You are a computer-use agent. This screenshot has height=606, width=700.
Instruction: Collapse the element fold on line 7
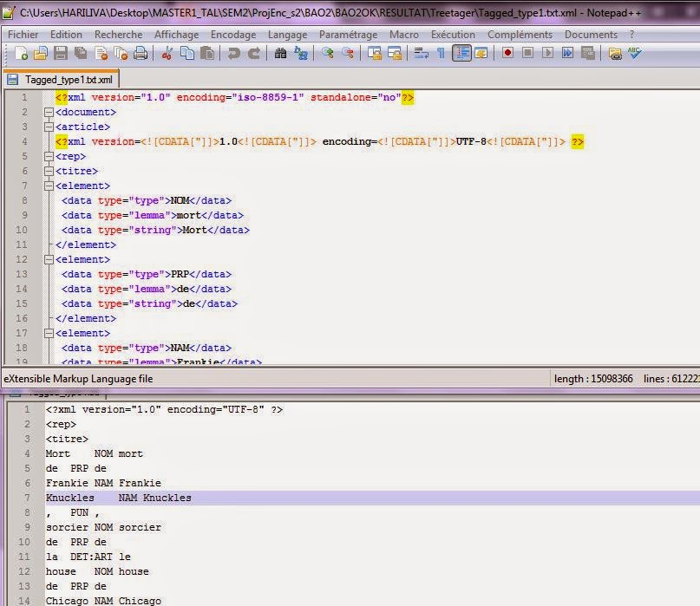click(x=49, y=186)
